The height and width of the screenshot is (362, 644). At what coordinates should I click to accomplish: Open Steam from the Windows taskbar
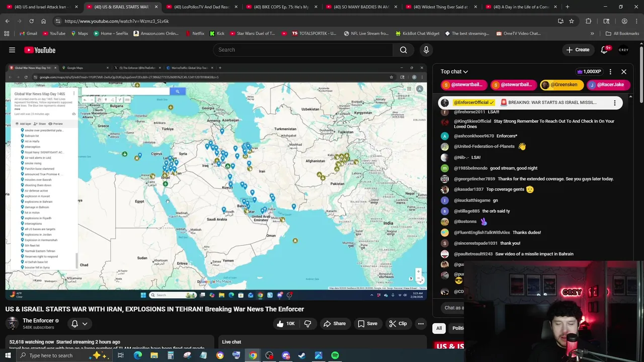tap(302, 355)
